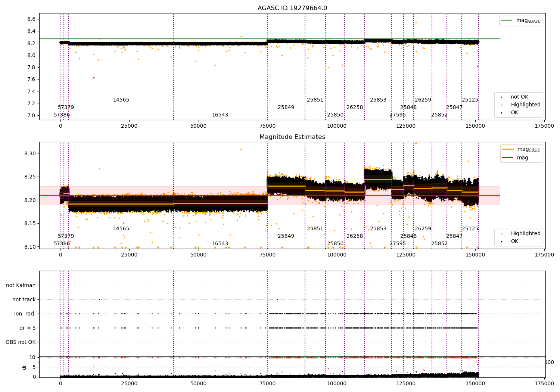Click OBSID label 57379 in AGASC ID plot
Viewport: 560px width, 392px height.
[x=66, y=107]
